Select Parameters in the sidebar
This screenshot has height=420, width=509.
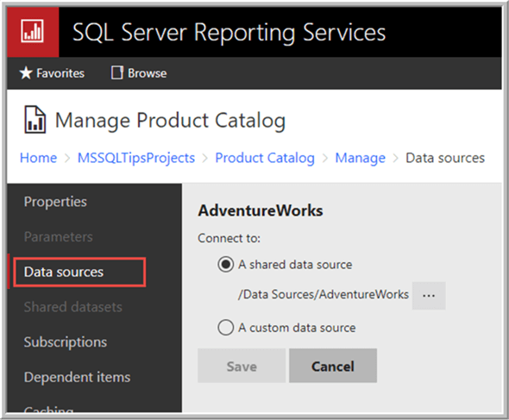[59, 236]
